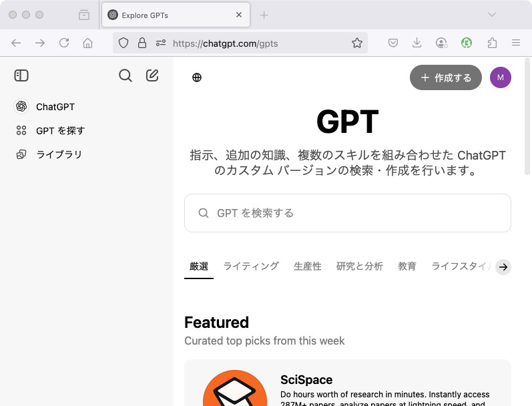Viewport: 532px width, 406px height.
Task: Open Firefox hamburger application menu
Action: (x=515, y=43)
